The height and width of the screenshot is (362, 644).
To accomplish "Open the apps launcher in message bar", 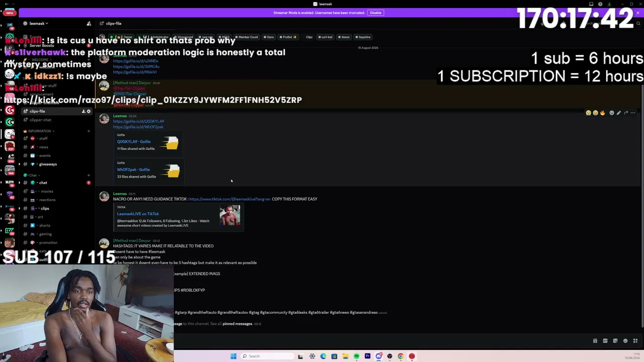I will tap(635, 341).
